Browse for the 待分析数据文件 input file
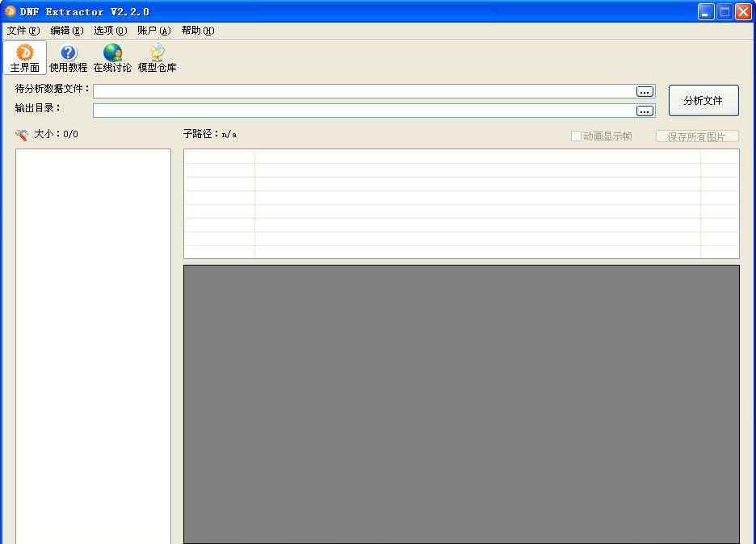The image size is (756, 544). [x=645, y=91]
